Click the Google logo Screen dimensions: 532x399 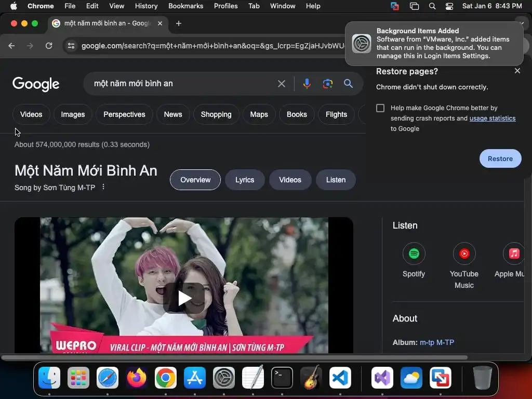36,84
